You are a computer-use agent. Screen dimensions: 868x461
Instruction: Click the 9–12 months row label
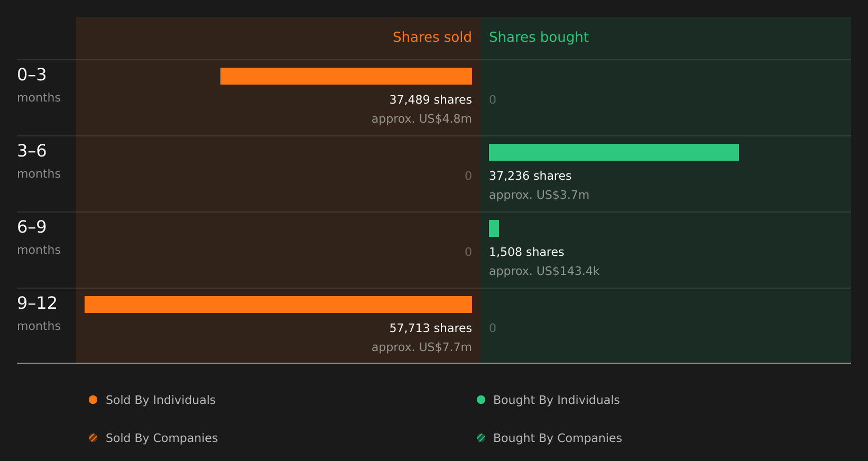pos(39,313)
